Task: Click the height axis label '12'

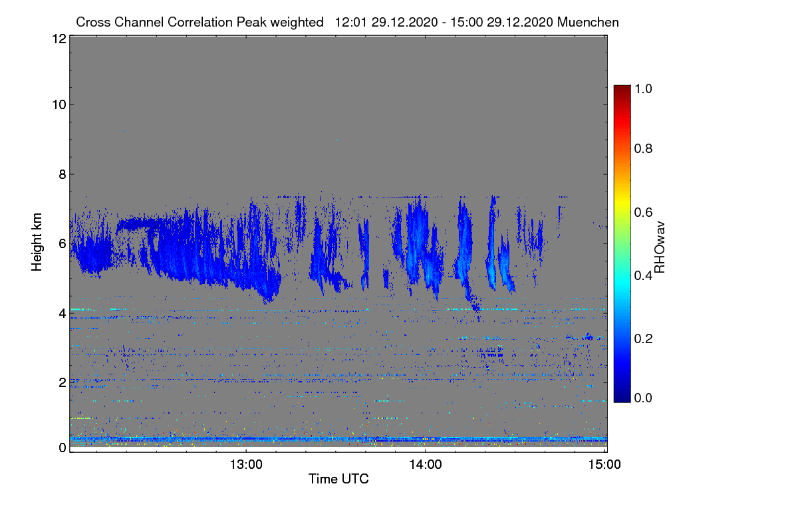Action: 59,39
